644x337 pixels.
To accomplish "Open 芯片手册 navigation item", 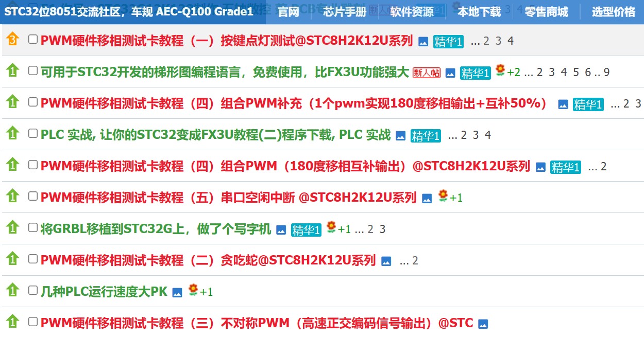I will coord(345,12).
